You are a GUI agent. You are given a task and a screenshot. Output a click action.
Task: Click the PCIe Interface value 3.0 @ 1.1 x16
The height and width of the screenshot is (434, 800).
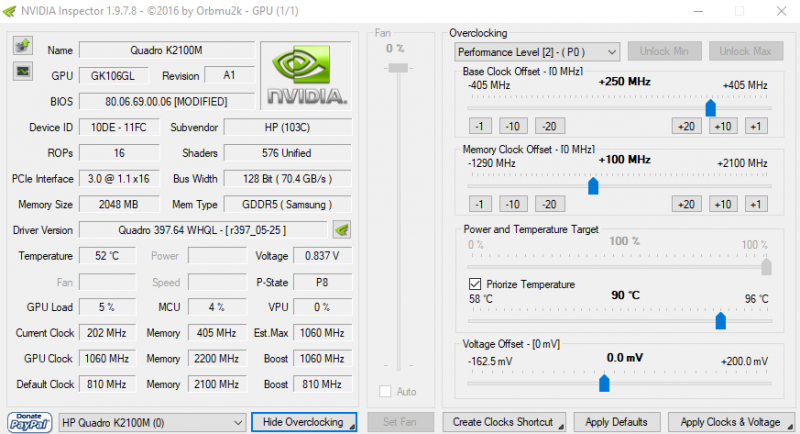point(119,179)
